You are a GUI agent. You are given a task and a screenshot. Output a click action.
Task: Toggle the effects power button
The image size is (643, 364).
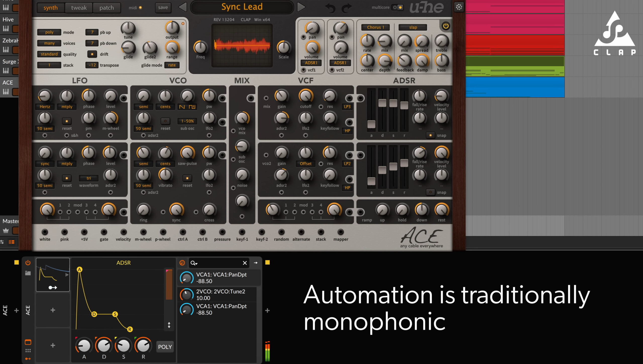[x=446, y=26]
